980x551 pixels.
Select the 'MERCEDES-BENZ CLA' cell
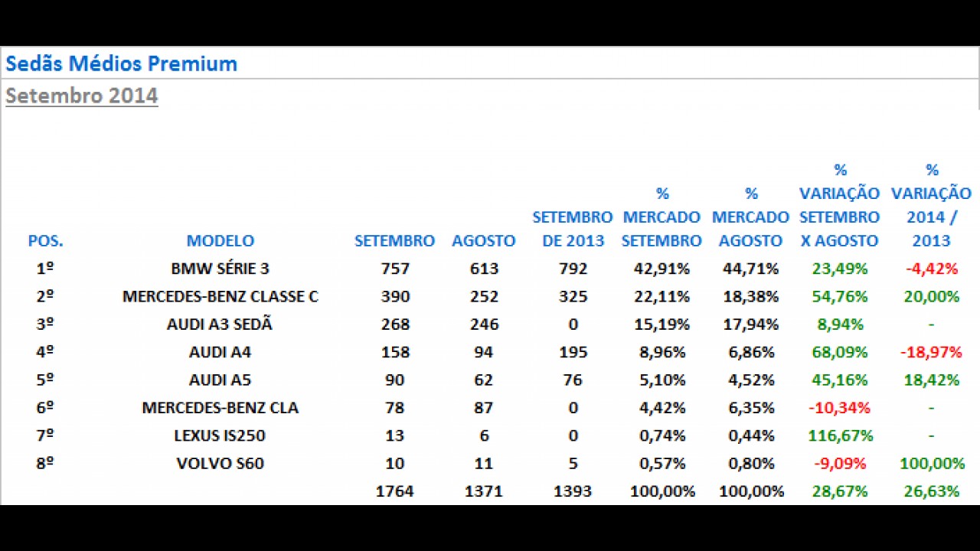pos(220,408)
